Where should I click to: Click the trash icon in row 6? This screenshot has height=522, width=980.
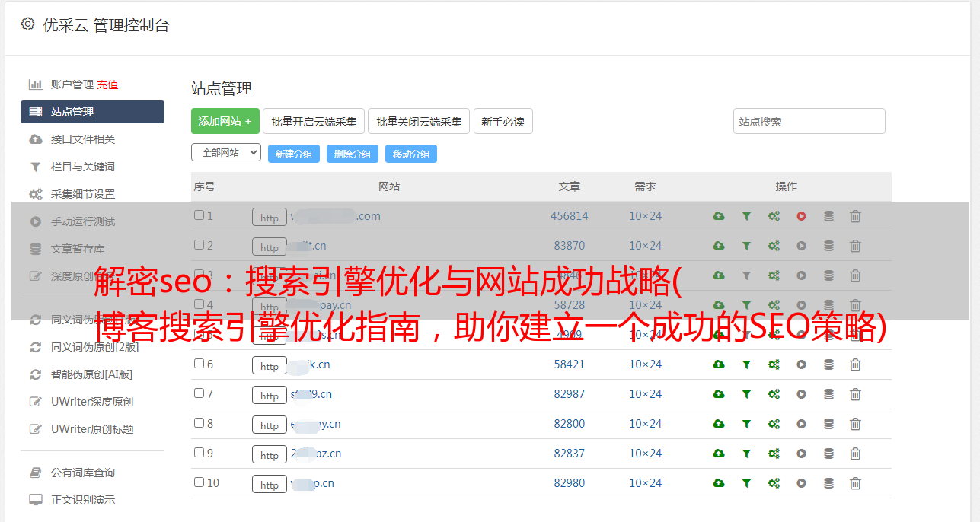[x=855, y=364]
